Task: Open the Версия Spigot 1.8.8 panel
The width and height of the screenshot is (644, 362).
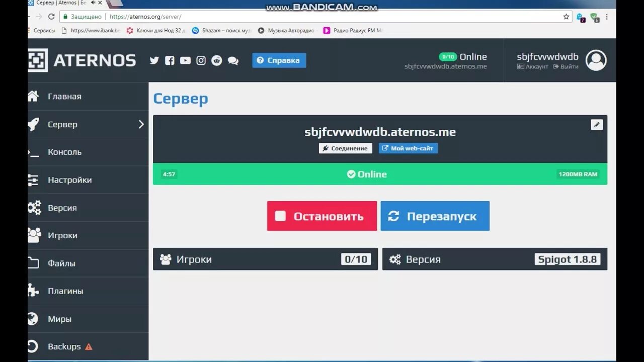Action: pyautogui.click(x=495, y=259)
